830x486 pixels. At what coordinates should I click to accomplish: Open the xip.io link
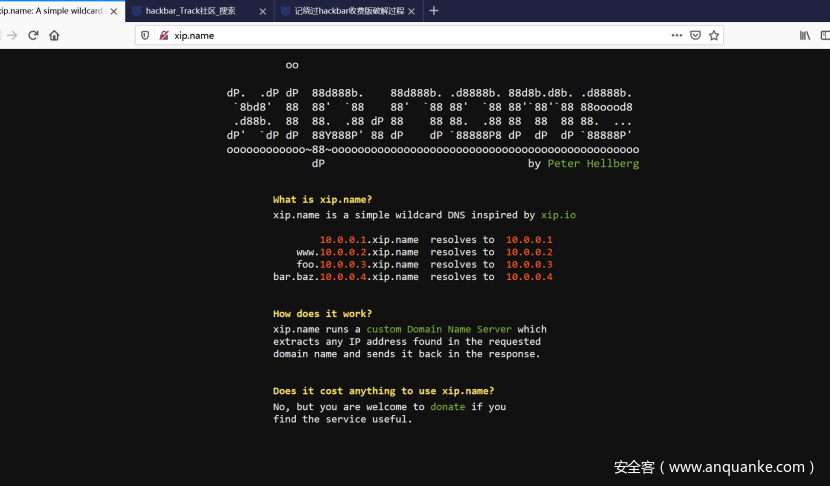[558, 215]
